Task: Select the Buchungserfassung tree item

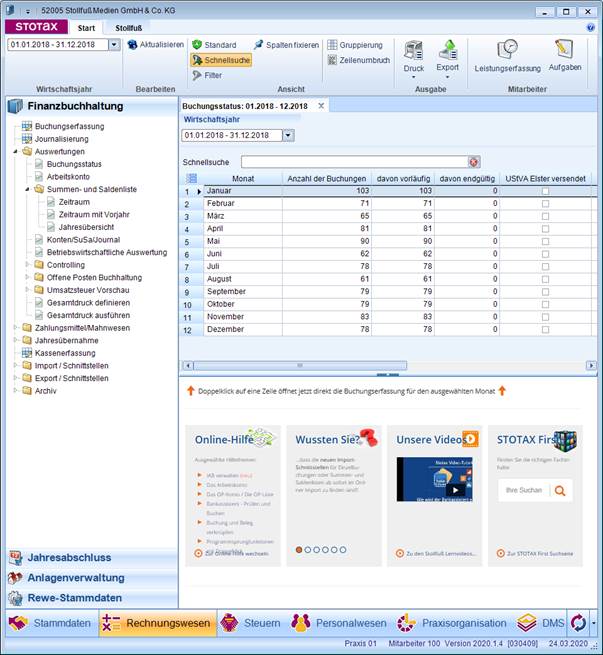Action: (x=69, y=126)
